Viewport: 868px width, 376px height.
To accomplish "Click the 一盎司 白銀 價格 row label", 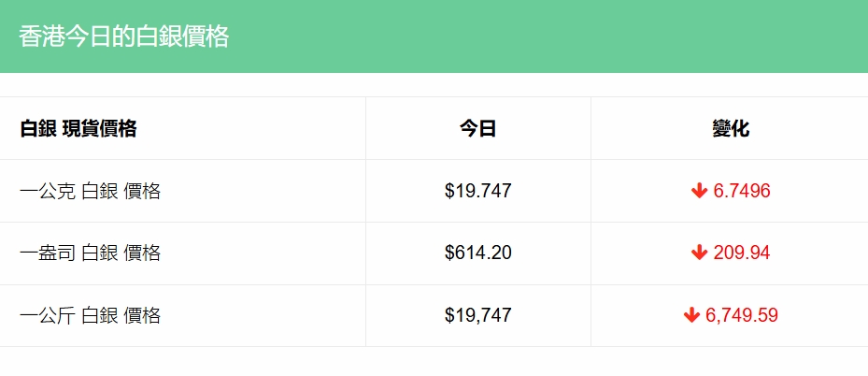I will tap(90, 253).
